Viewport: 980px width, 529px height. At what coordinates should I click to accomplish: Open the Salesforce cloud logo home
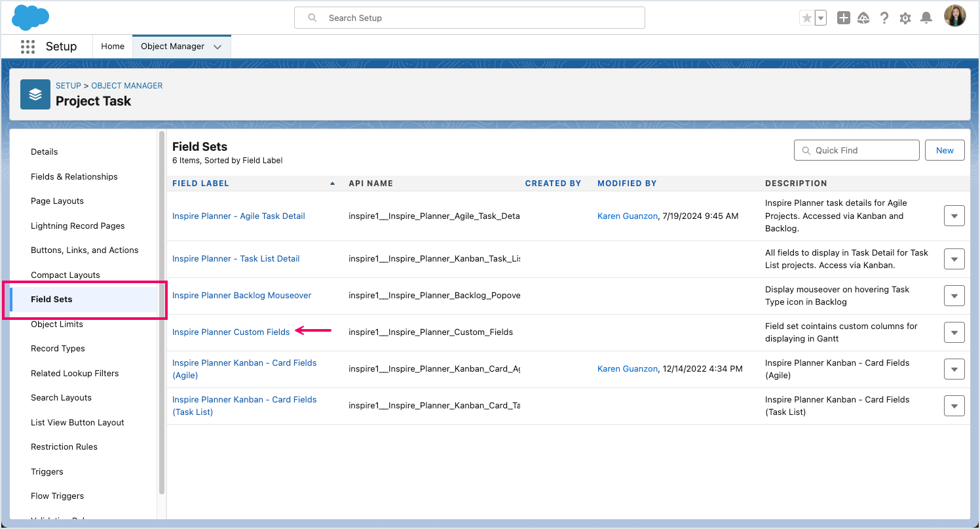click(31, 18)
